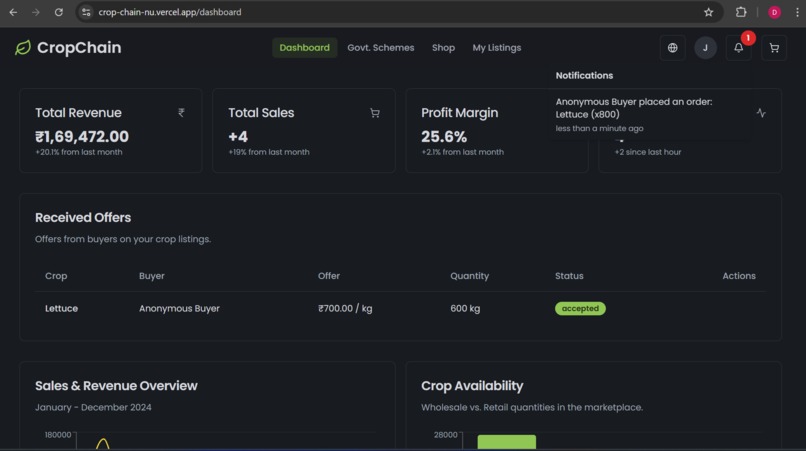806x451 pixels.
Task: Click the 25.6% profit margin value
Action: [444, 136]
